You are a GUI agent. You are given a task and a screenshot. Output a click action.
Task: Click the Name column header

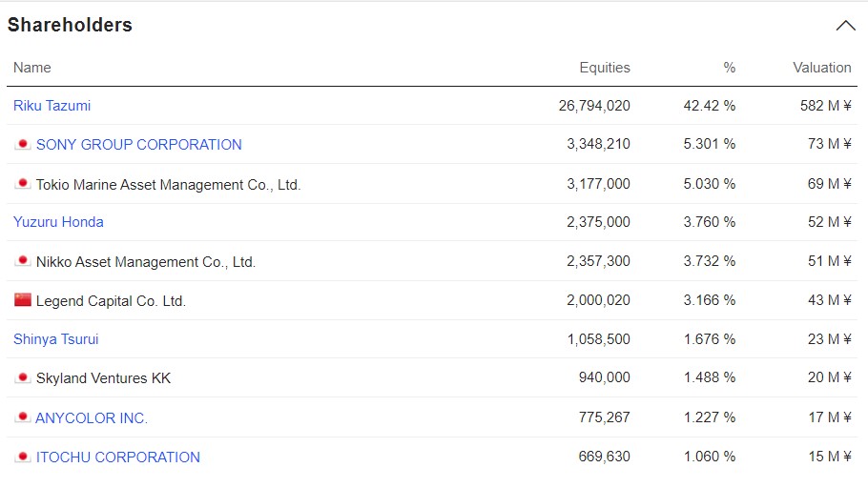click(x=32, y=68)
